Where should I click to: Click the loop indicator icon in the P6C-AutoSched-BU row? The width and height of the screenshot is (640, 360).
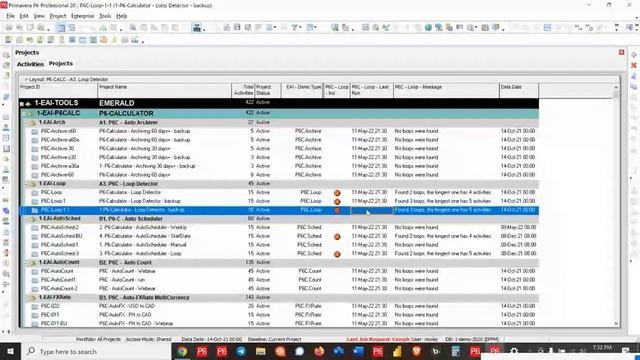[x=337, y=236]
